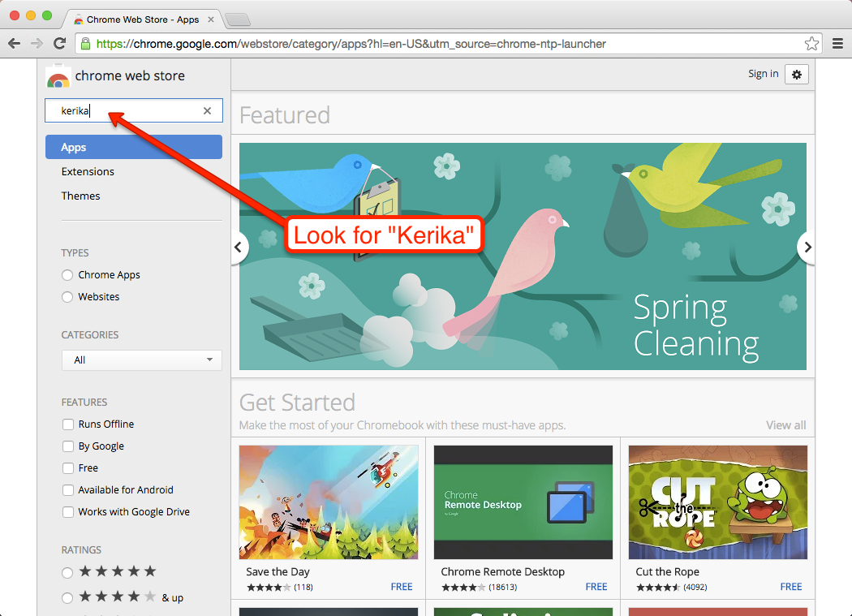852x616 pixels.
Task: Click the Get Started heading
Action: pos(297,403)
